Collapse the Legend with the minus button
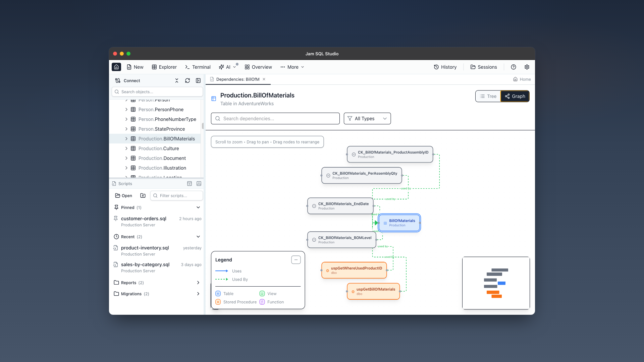This screenshot has height=362, width=644. [296, 260]
